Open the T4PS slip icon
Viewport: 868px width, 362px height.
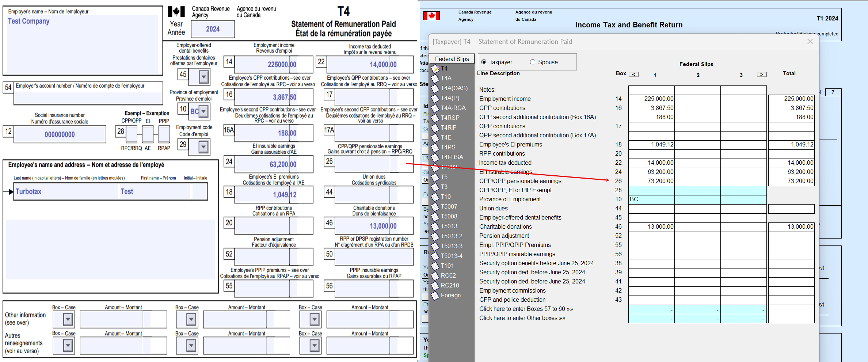(x=435, y=148)
